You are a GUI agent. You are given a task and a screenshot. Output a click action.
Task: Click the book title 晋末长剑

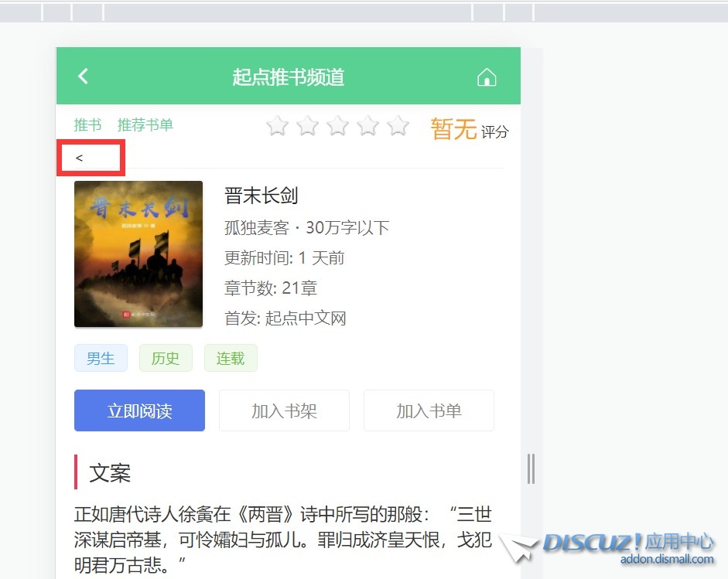[261, 196]
